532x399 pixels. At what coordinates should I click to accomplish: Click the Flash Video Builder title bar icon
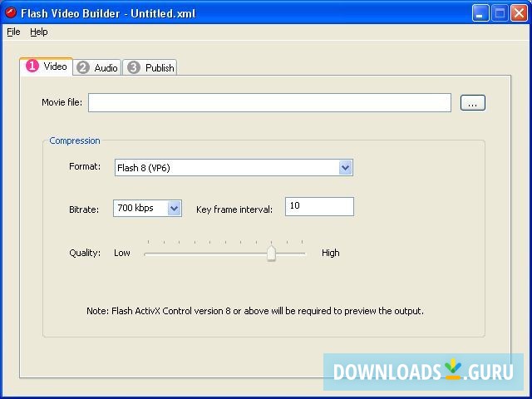[x=11, y=13]
